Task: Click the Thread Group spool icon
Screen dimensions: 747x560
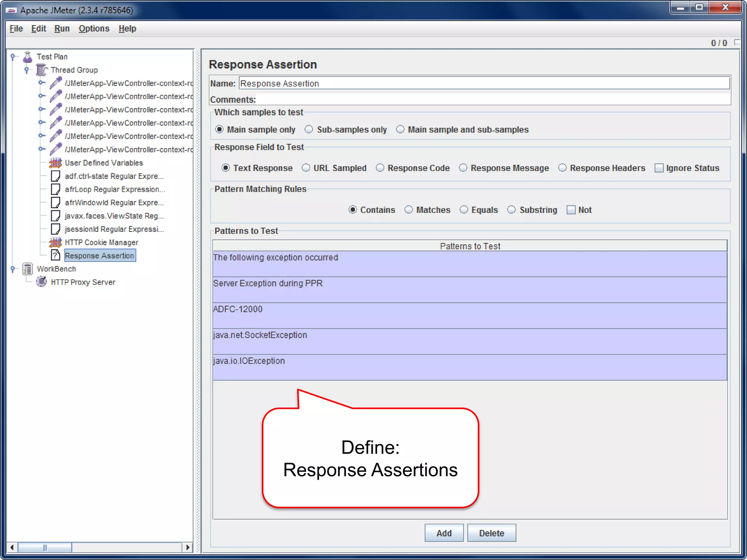Action: pyautogui.click(x=42, y=70)
